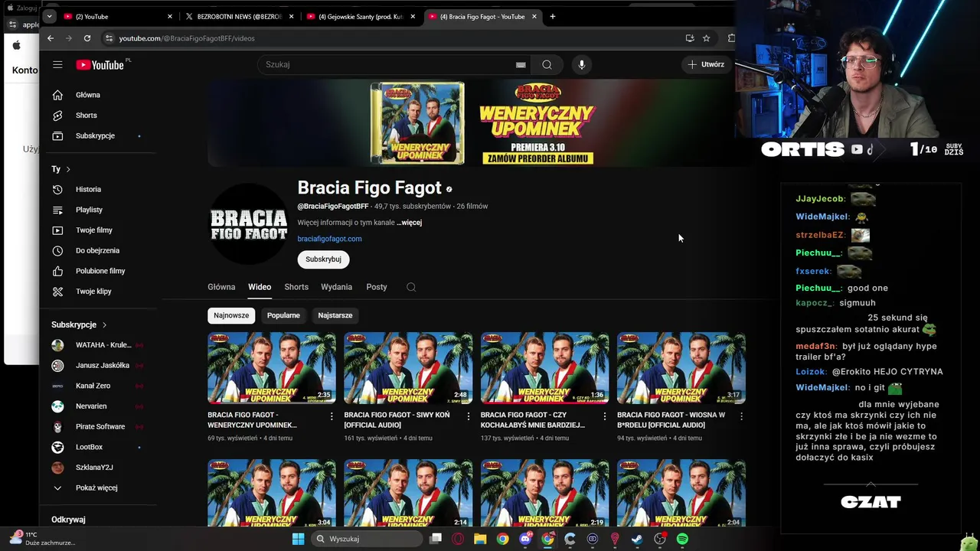Search within the channel magnifier icon
Screen dimensions: 980x551
click(411, 287)
